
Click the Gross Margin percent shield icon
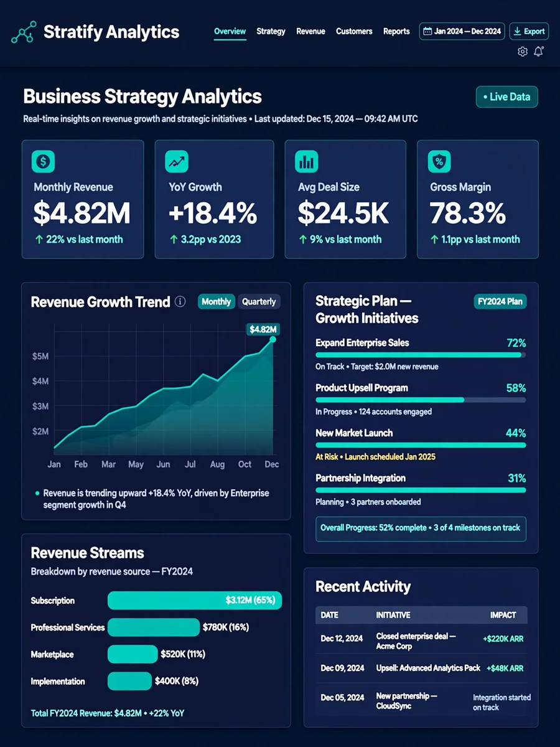pyautogui.click(x=440, y=162)
